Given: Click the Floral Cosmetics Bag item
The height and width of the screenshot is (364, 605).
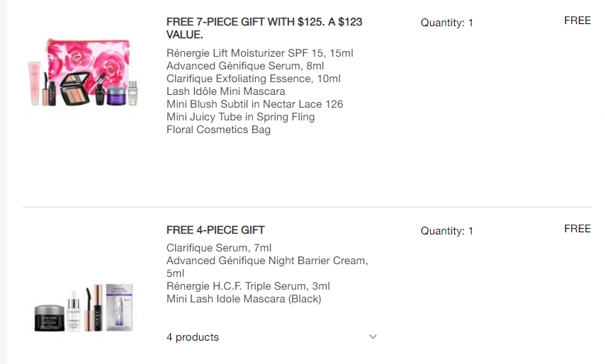Looking at the screenshot, I should tap(218, 130).
